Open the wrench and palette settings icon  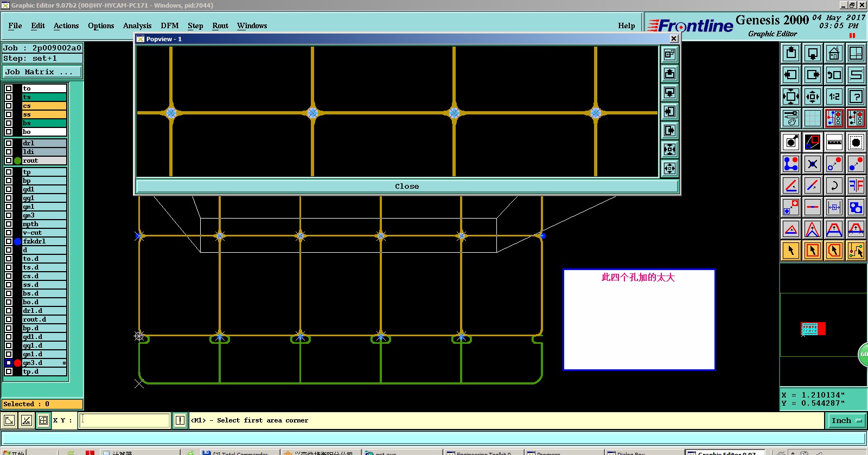pyautogui.click(x=791, y=118)
